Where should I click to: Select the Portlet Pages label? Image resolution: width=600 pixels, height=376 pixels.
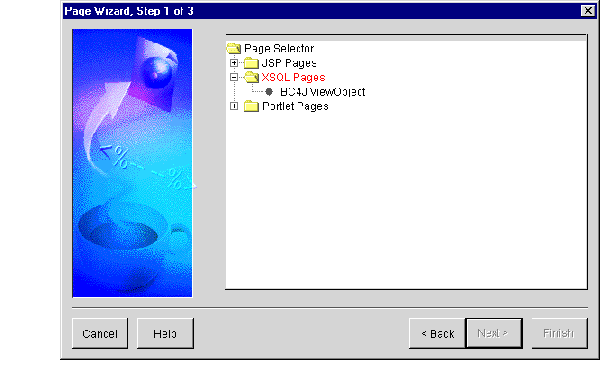coord(295,106)
